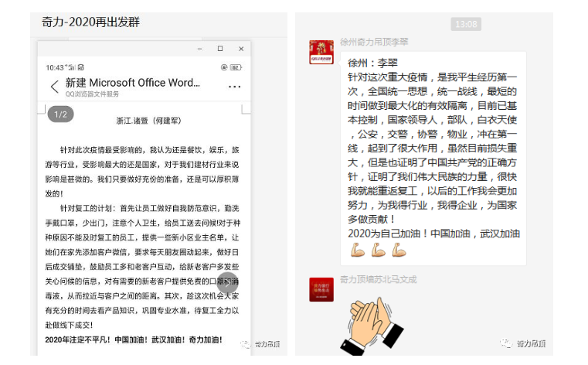Click the 1/2 page indicator badge
The width and height of the screenshot is (588, 365).
(61, 114)
